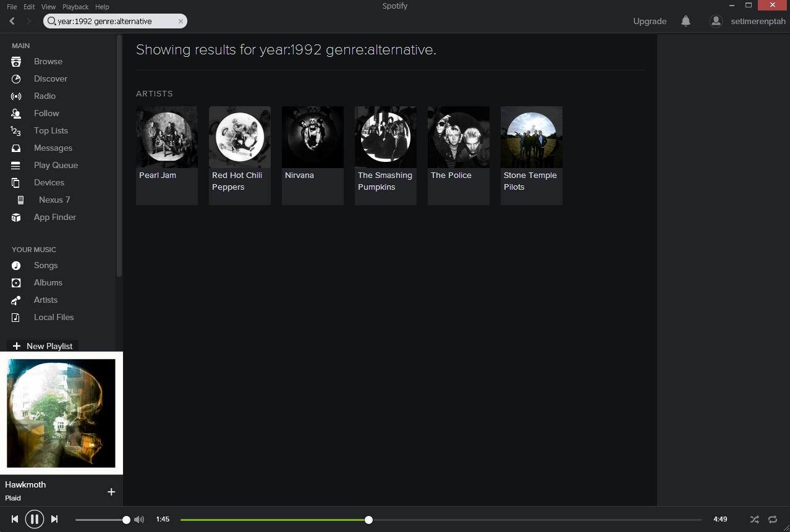
Task: Open the Stone Temple Pilots thumbnail
Action: pos(532,137)
